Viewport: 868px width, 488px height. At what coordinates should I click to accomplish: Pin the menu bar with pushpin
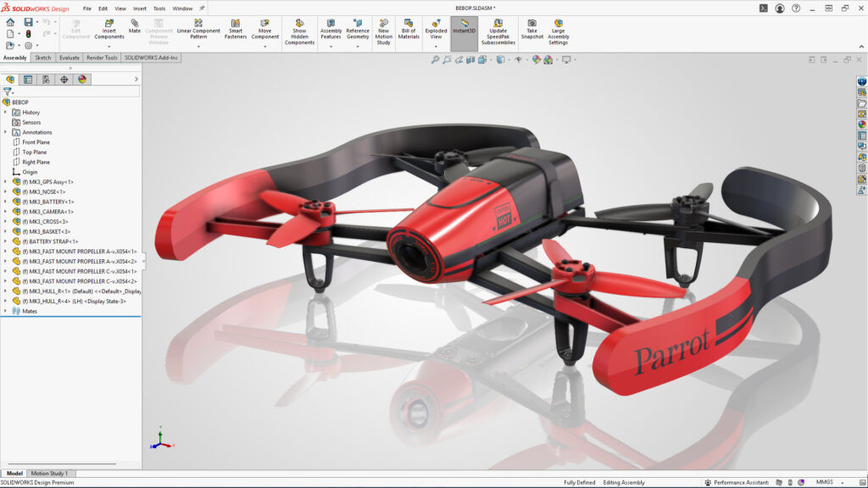(x=202, y=8)
